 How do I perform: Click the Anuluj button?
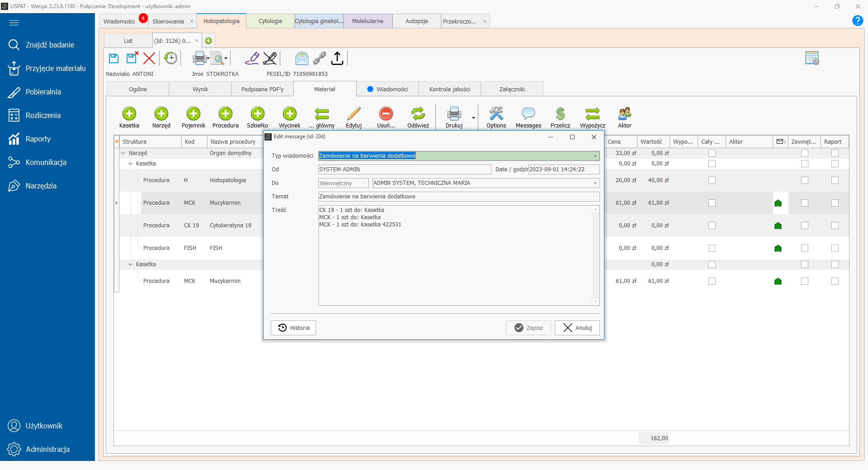[x=577, y=328]
